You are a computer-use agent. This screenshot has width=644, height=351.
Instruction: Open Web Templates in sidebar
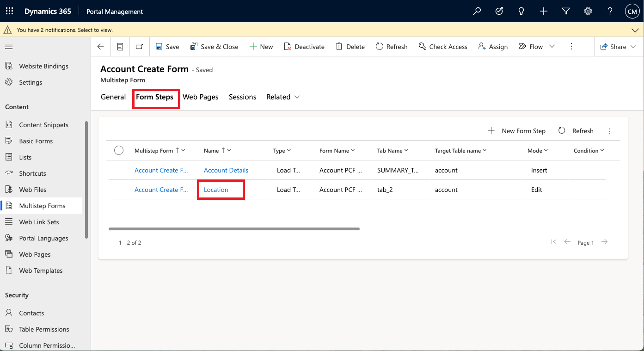[x=41, y=271]
